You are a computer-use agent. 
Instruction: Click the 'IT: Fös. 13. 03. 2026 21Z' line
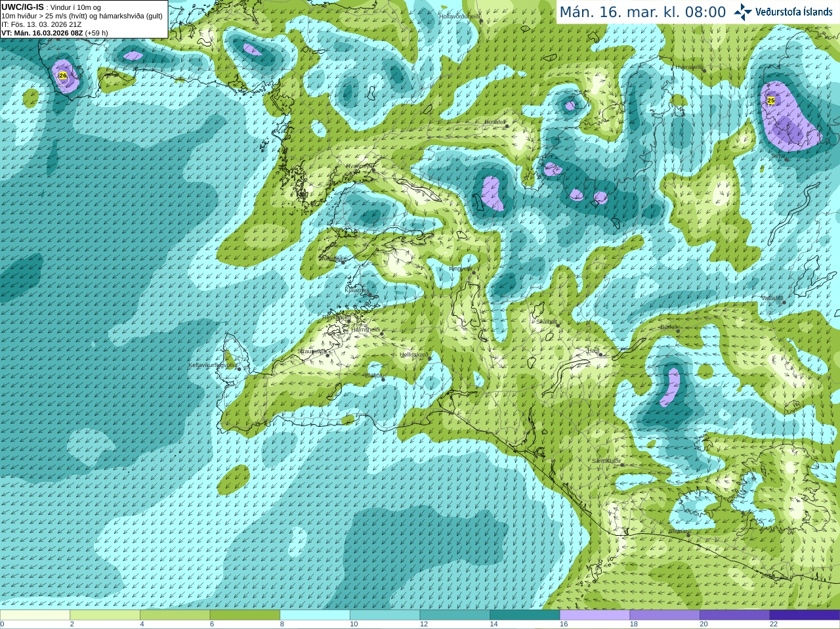41,24
